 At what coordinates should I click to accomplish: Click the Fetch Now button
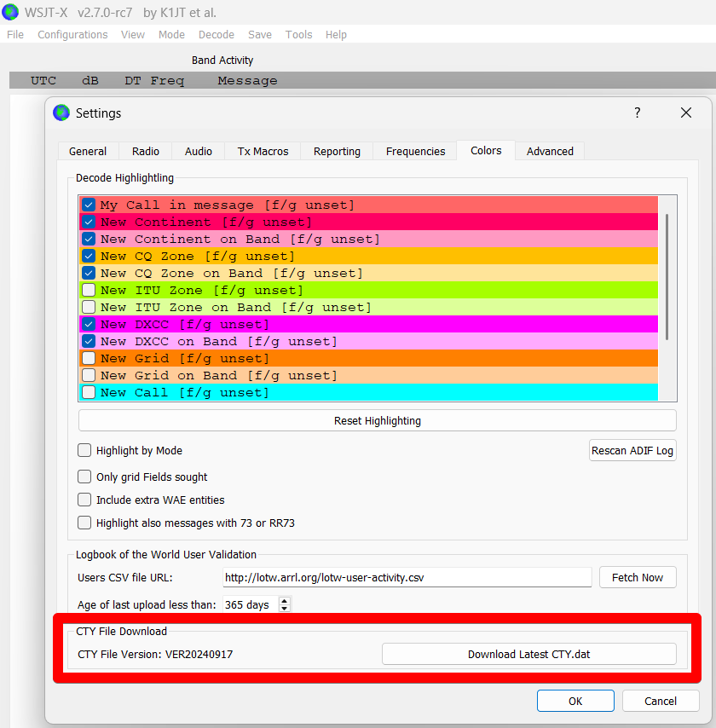point(638,578)
